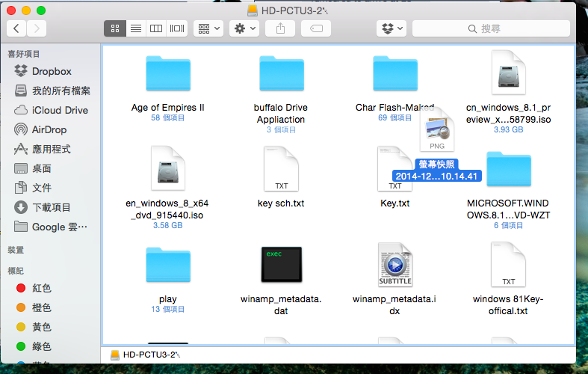Select the winamp_metadata.idx subtitle icon
This screenshot has height=374, width=588.
tap(395, 264)
